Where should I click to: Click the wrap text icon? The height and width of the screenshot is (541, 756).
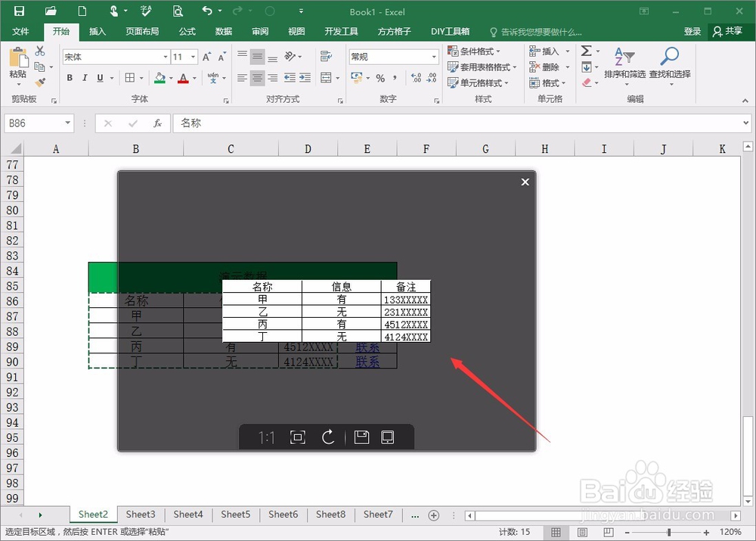point(327,57)
